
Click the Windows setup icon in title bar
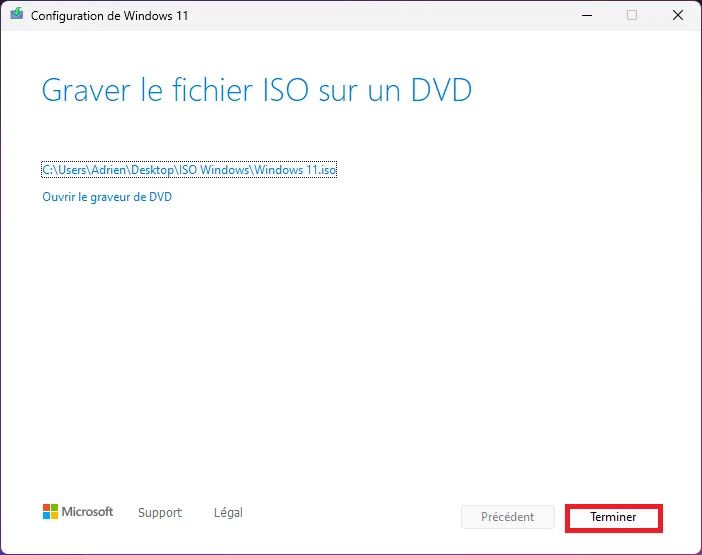(x=17, y=14)
